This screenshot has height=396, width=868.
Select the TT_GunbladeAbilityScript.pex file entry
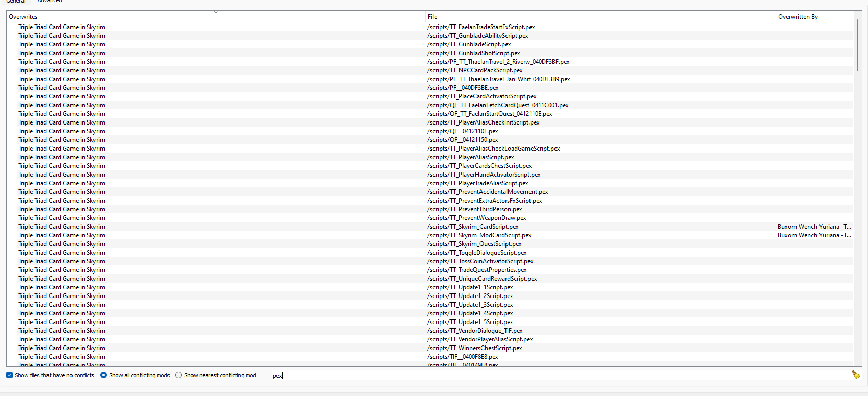point(478,36)
